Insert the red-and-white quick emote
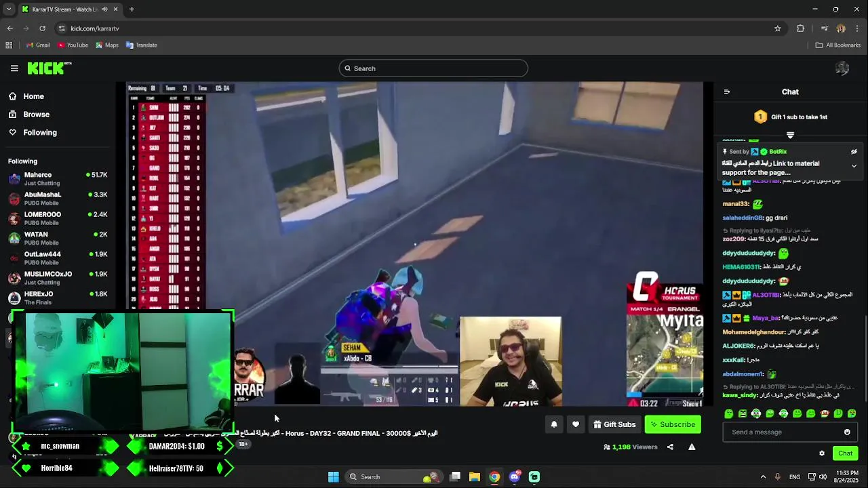The height and width of the screenshot is (488, 868). click(x=825, y=413)
